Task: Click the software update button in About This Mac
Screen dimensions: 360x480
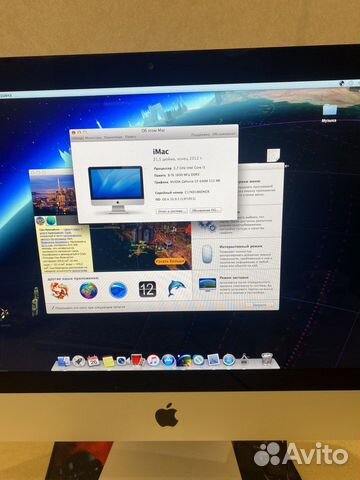Action: click(205, 210)
